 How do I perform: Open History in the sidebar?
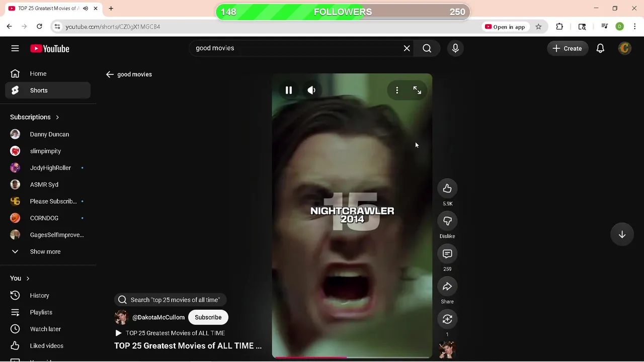[x=48, y=296]
